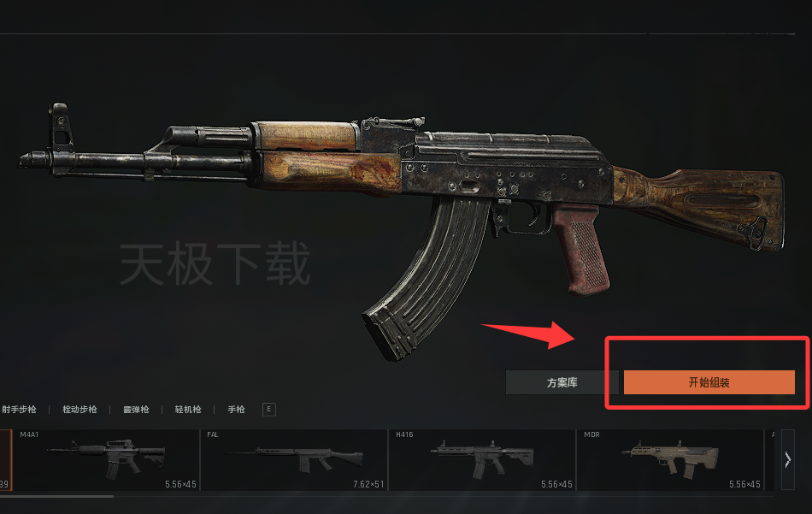Click the AK's wooden handguard

[327, 156]
